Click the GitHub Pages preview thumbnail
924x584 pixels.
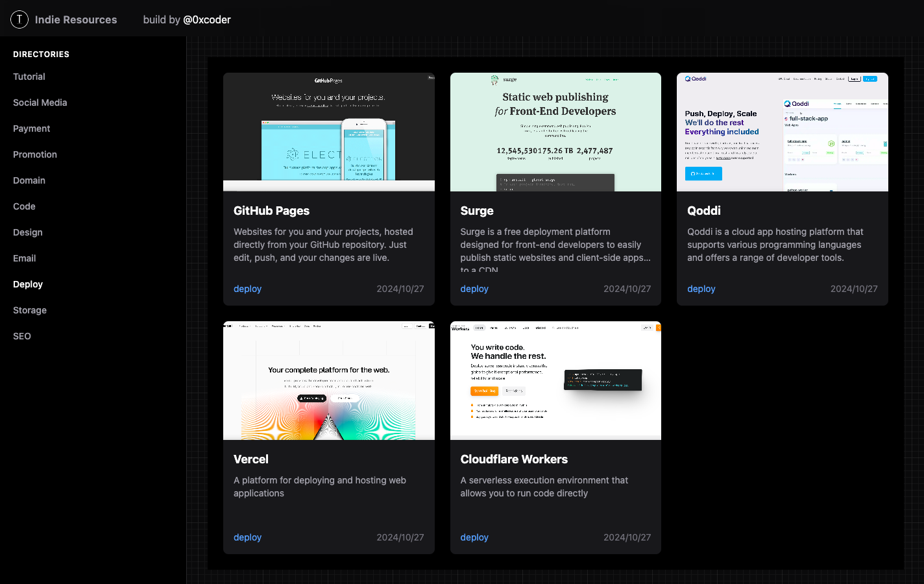[328, 132]
